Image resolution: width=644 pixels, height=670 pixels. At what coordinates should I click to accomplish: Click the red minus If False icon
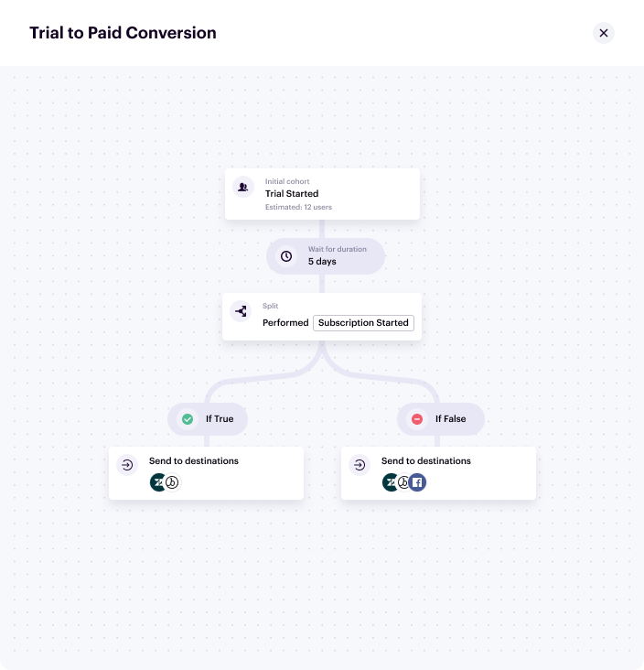417,419
